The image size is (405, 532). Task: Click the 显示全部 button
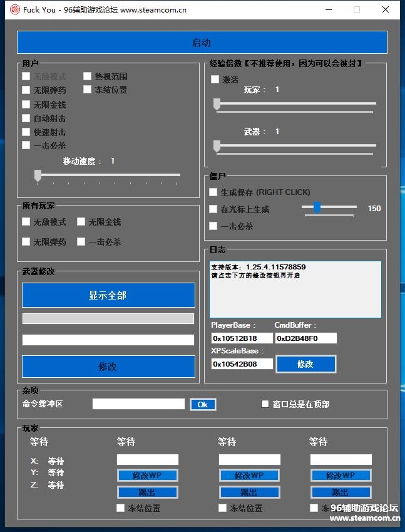[x=108, y=295]
